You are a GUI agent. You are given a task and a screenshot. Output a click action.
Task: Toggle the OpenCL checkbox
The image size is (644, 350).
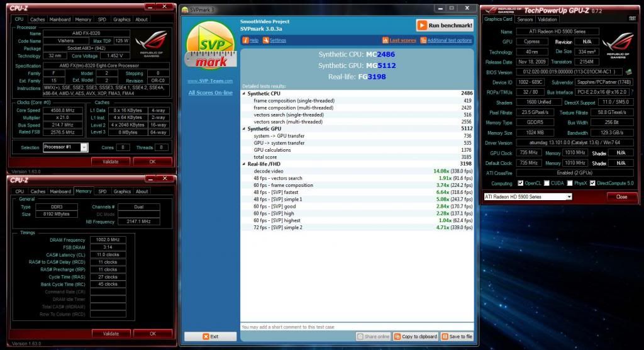(519, 183)
